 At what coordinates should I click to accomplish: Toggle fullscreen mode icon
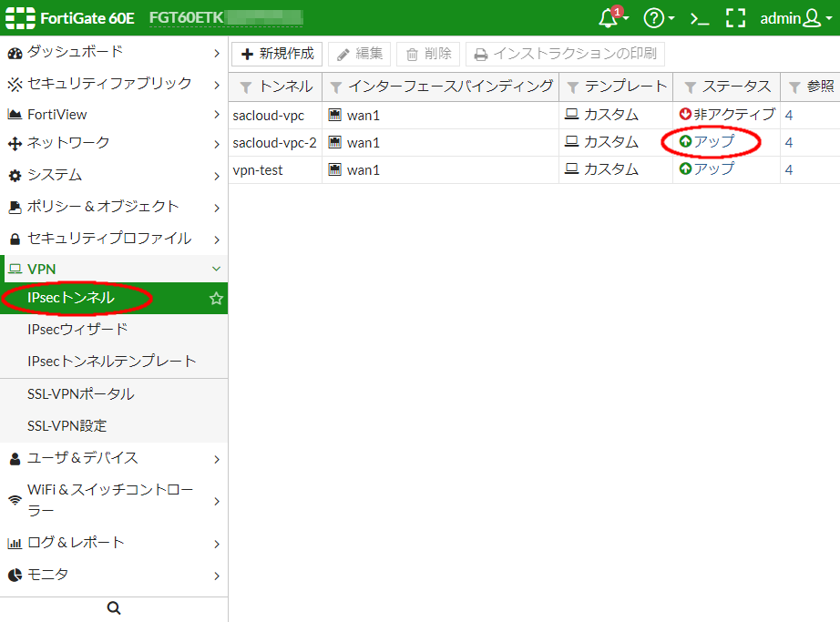pos(735,18)
